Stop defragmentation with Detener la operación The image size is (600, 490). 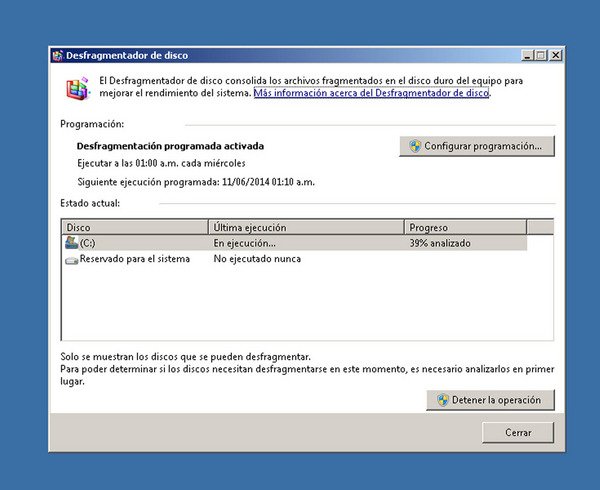pyautogui.click(x=489, y=400)
